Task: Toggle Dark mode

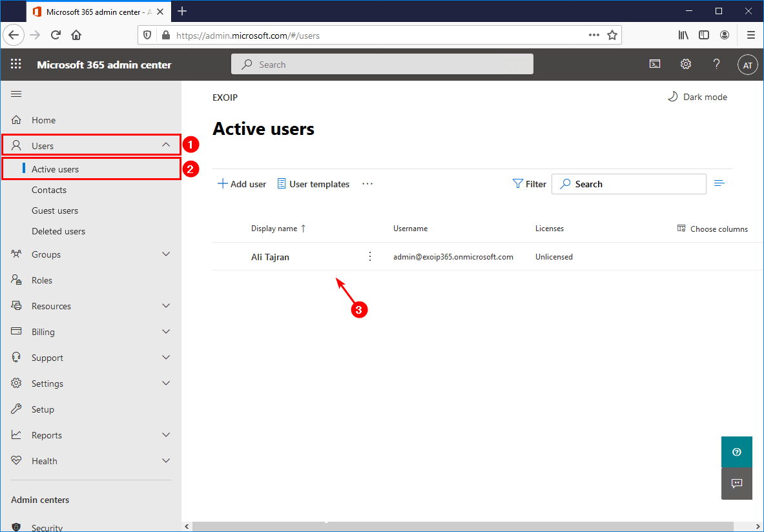Action: point(697,97)
